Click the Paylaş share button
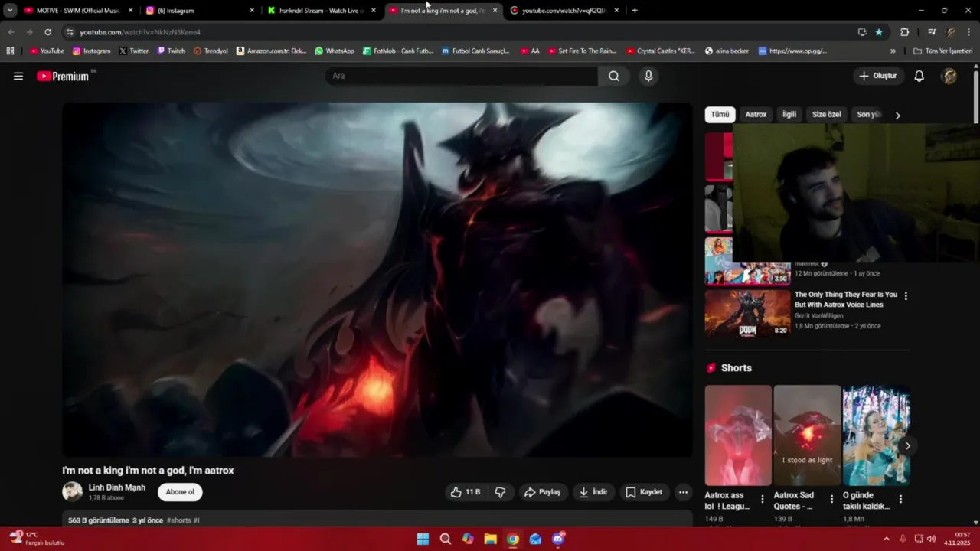The width and height of the screenshot is (980, 551). 542,492
